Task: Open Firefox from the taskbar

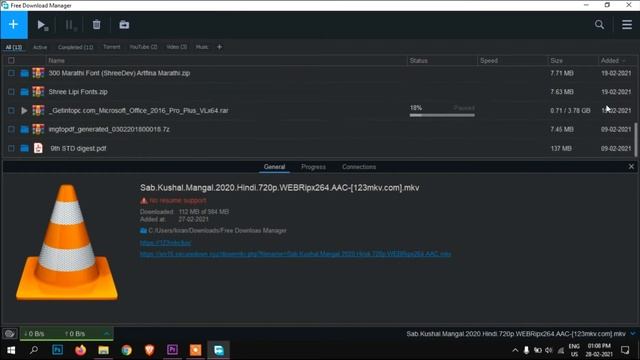Action: point(80,350)
